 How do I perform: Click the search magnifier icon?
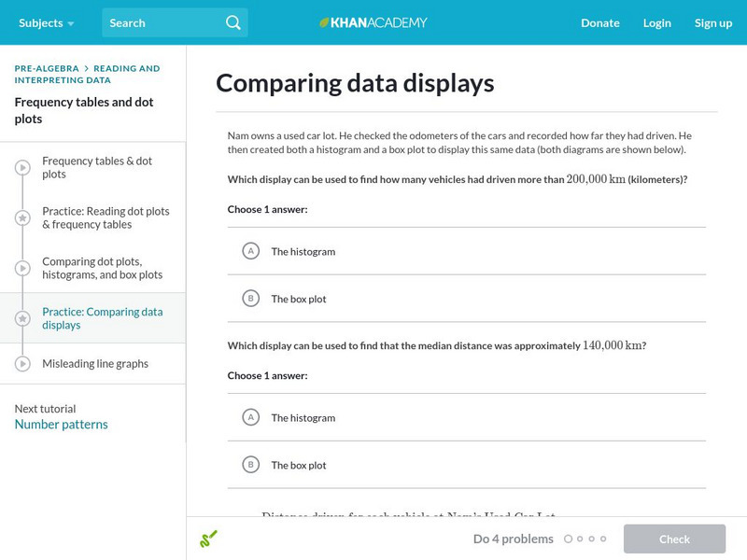pos(233,23)
